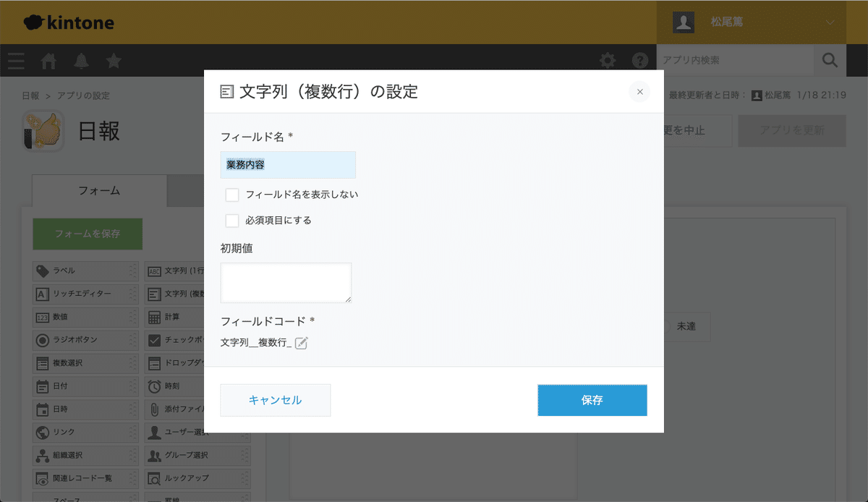Click the home icon in the navbar
Image resolution: width=868 pixels, height=502 pixels.
point(48,61)
